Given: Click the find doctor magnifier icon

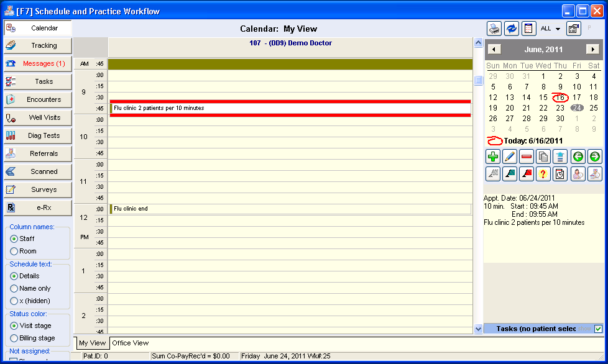Looking at the screenshot, I should pos(595,174).
